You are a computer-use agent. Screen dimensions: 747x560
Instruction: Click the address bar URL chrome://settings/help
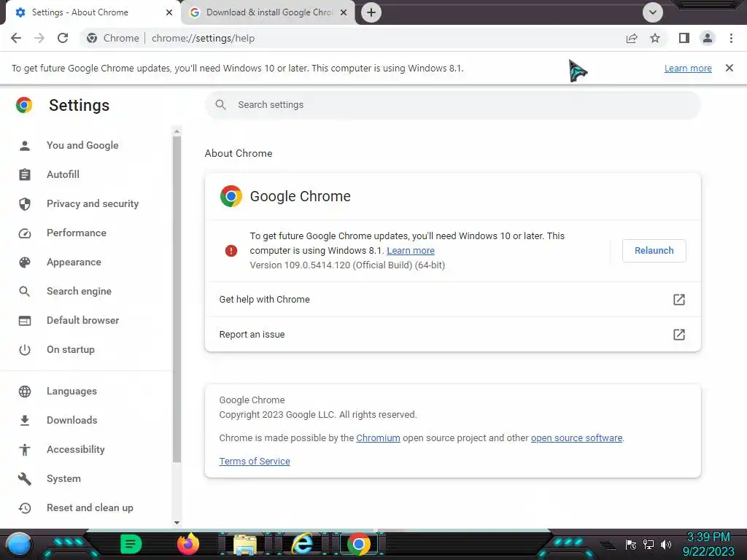203,38
